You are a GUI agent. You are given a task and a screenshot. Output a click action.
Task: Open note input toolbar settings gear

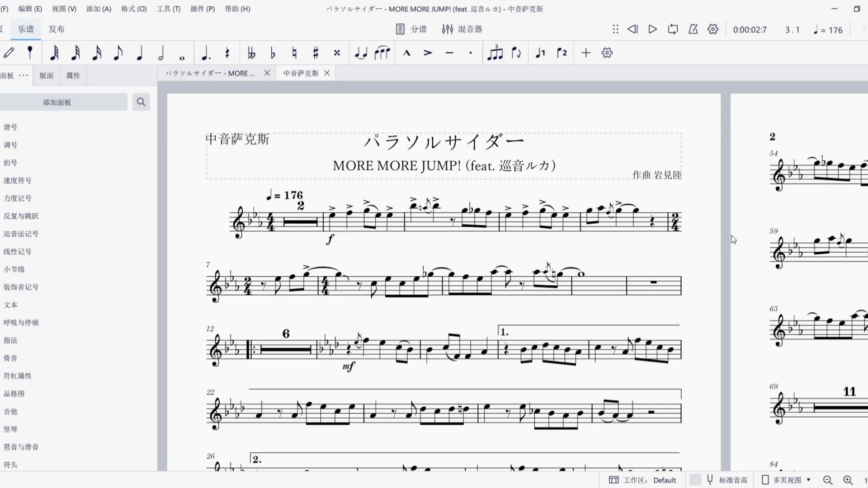(607, 53)
